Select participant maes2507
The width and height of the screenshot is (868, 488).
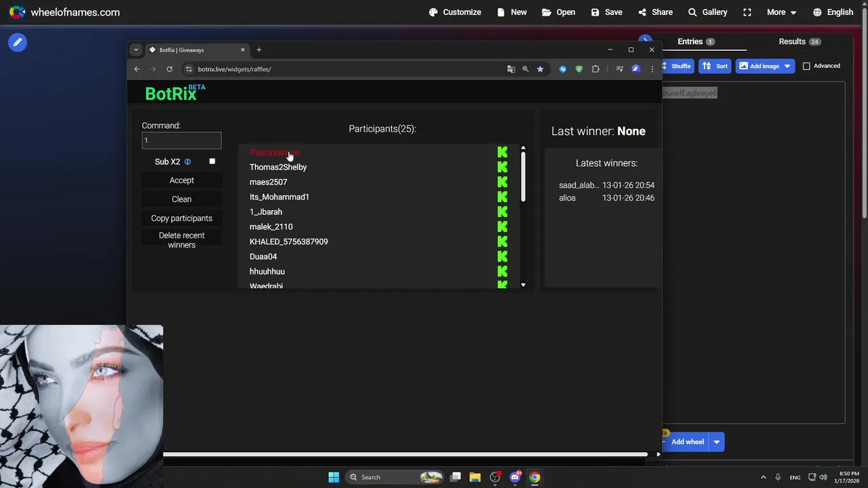[x=269, y=182]
